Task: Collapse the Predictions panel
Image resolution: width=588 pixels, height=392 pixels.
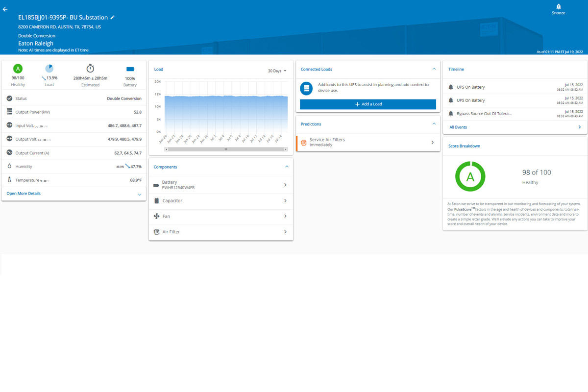Action: click(x=434, y=124)
